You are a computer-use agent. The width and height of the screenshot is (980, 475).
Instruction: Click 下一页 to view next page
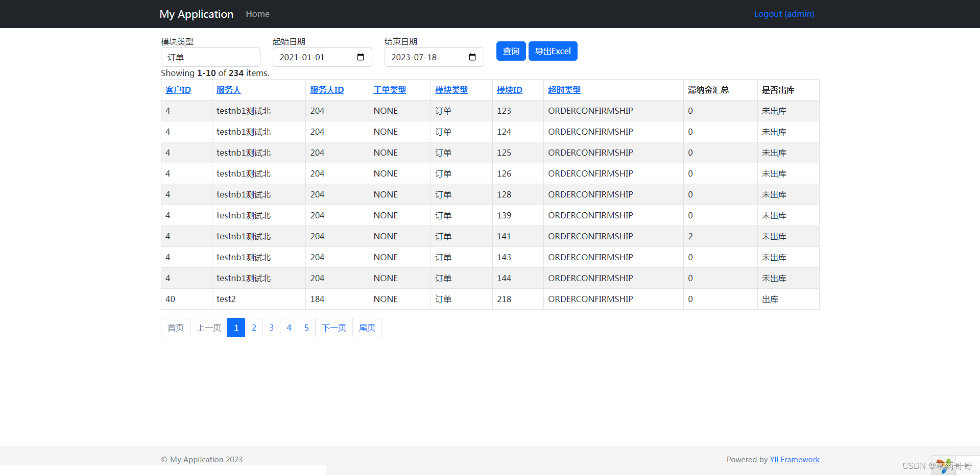click(334, 328)
